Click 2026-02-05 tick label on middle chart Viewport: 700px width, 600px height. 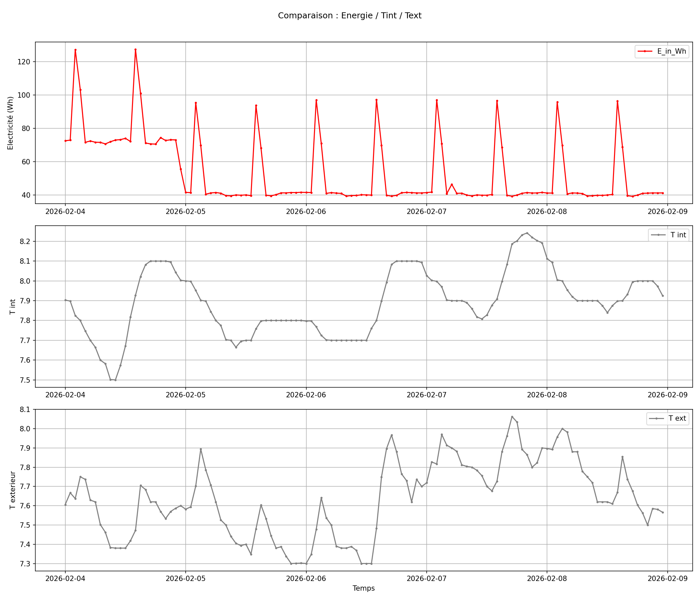pyautogui.click(x=185, y=395)
